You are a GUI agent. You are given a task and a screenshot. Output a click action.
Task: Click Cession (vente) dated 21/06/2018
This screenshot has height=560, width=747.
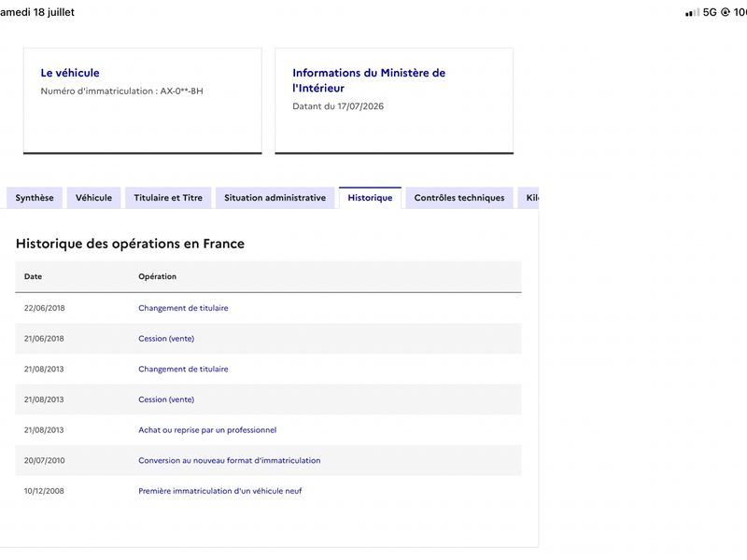click(166, 339)
